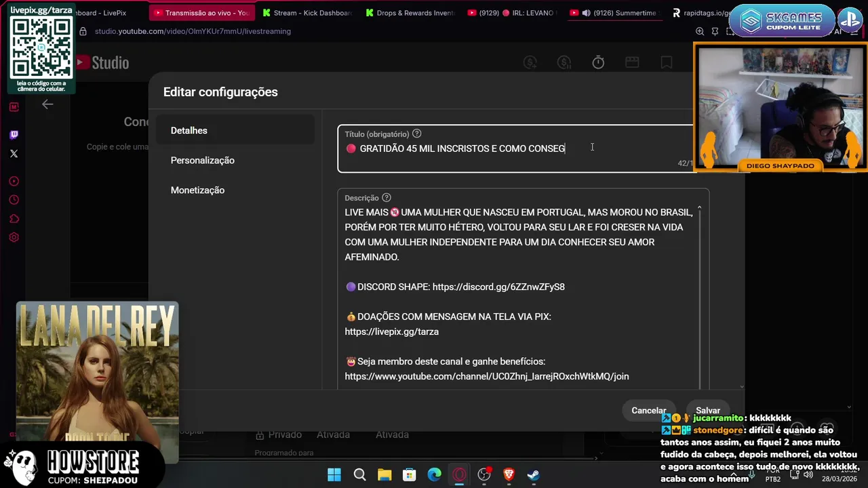Click the site lock icon in address bar
The image size is (868, 488).
coord(83,31)
